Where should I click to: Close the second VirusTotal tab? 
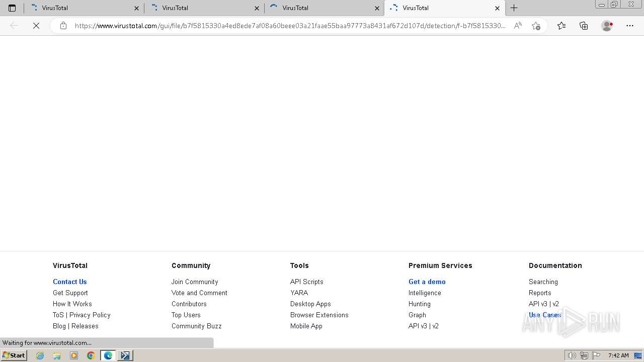coord(257,8)
